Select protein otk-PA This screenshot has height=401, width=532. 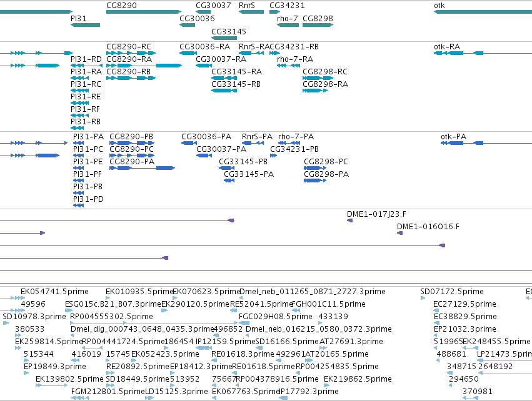click(486, 143)
